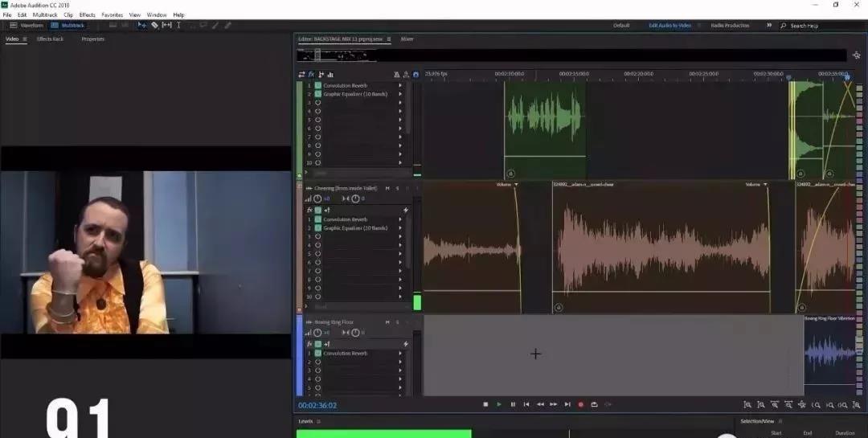The width and height of the screenshot is (868, 438).
Task: Toggle the Loop Playback button
Action: (594, 404)
